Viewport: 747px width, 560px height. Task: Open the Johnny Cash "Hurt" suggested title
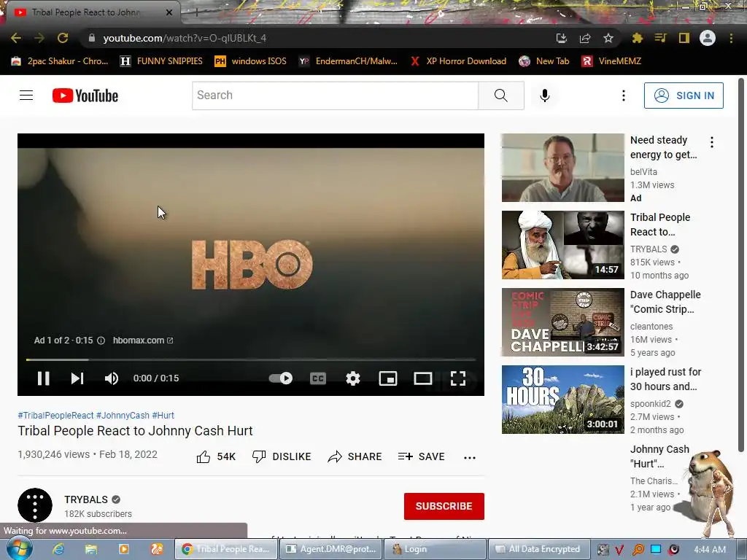coord(659,456)
